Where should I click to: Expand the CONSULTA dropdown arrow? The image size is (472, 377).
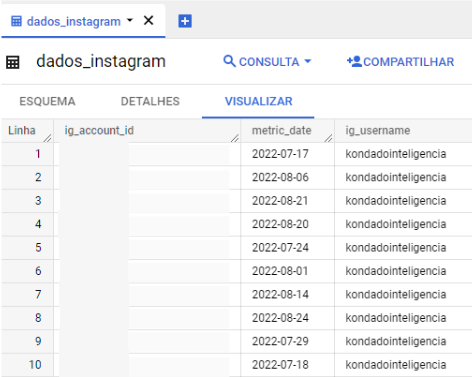308,61
